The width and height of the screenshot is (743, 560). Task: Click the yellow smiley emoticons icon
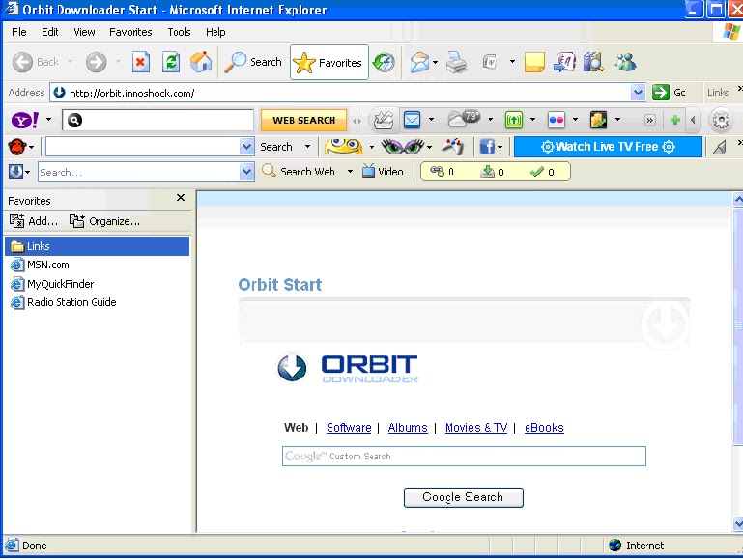(x=344, y=146)
